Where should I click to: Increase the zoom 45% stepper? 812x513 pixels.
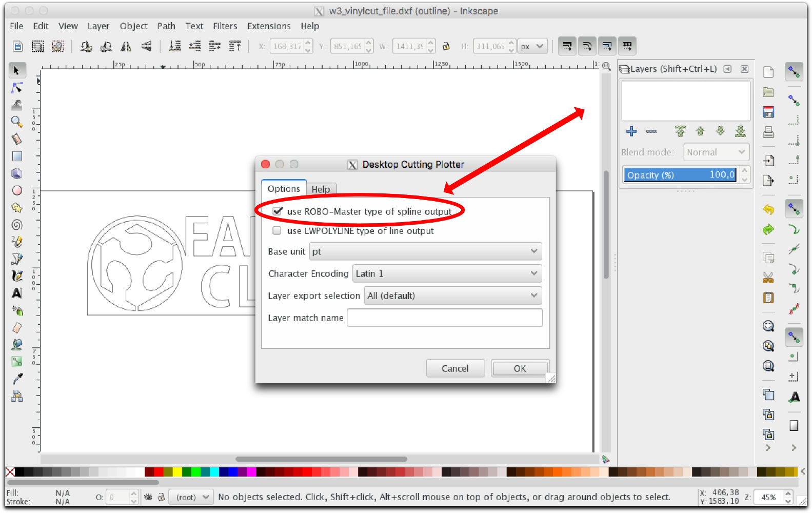click(x=788, y=494)
